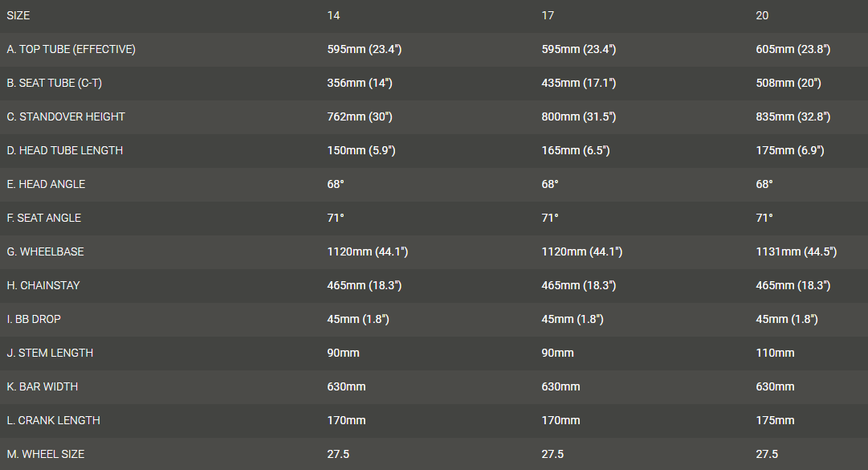Click the 175mm (6.9") head tube length
The width and height of the screenshot is (868, 470).
click(x=789, y=151)
